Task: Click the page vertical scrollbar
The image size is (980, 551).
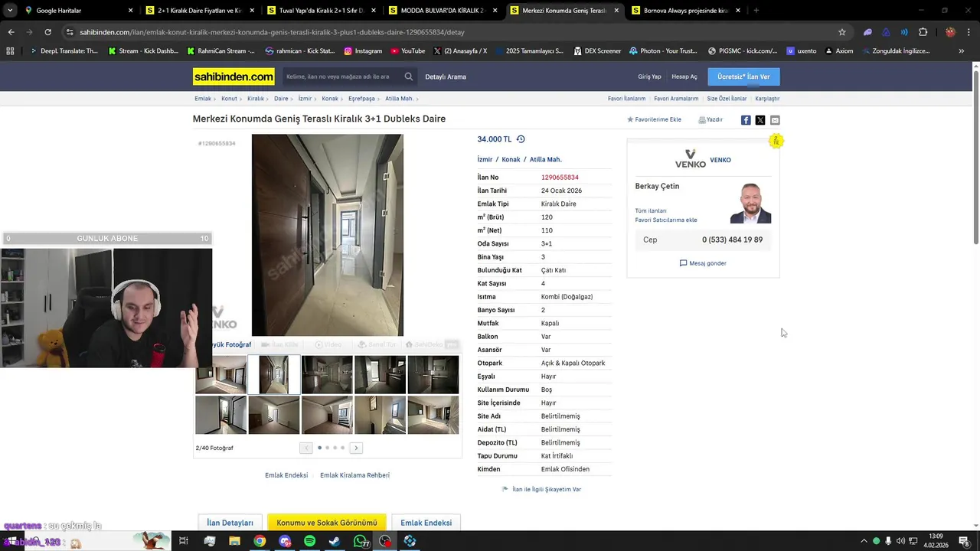Action: click(x=975, y=158)
